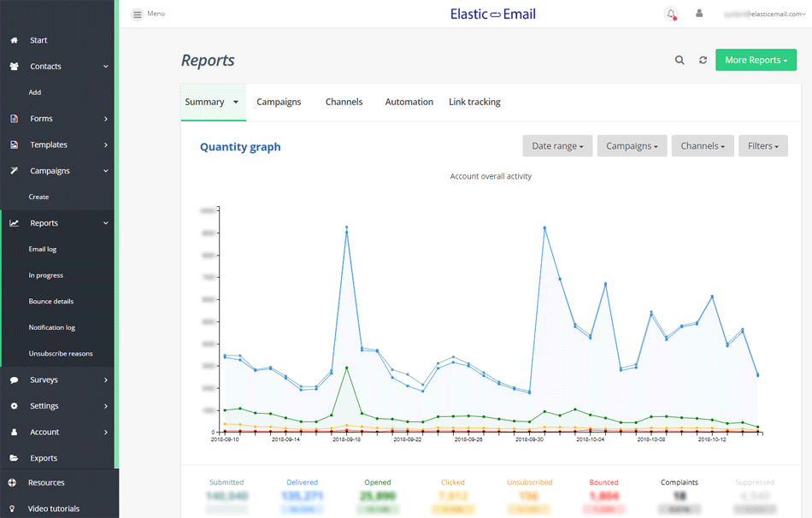
Task: Expand the Filters dropdown
Action: point(762,146)
